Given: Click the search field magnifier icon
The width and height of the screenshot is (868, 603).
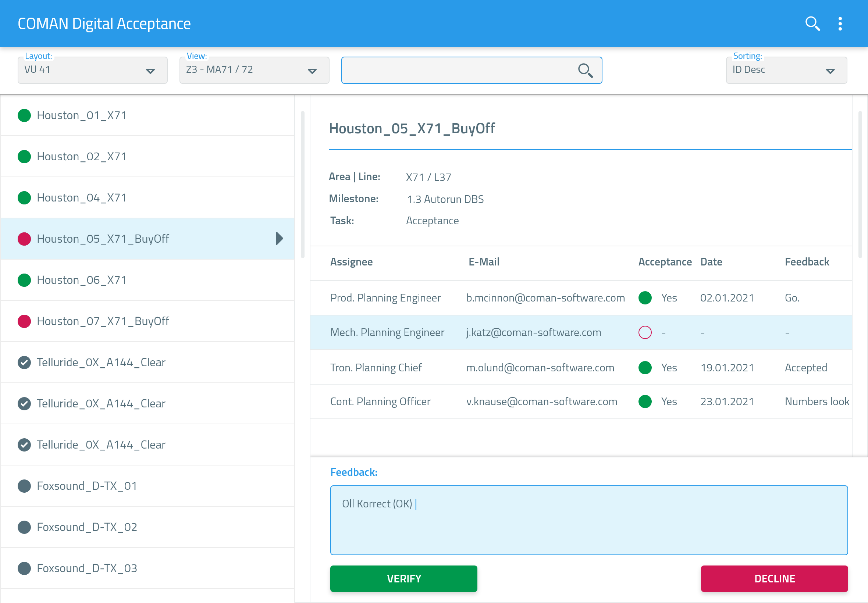Looking at the screenshot, I should (585, 70).
